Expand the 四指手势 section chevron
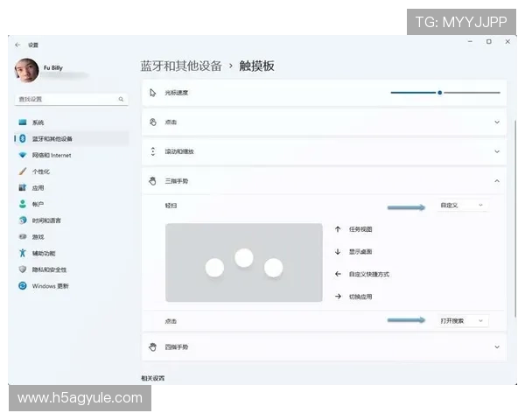Viewport: 525px width, 420px height. click(x=497, y=347)
